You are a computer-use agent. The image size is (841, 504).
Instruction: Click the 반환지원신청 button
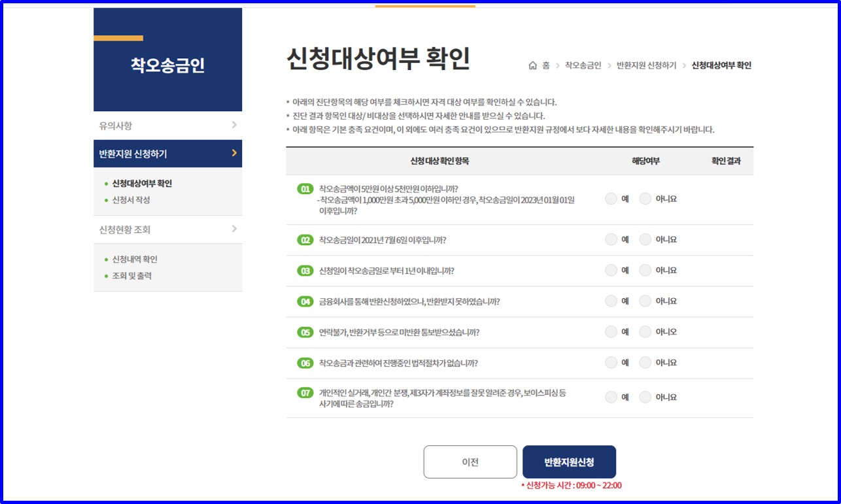pyautogui.click(x=569, y=461)
